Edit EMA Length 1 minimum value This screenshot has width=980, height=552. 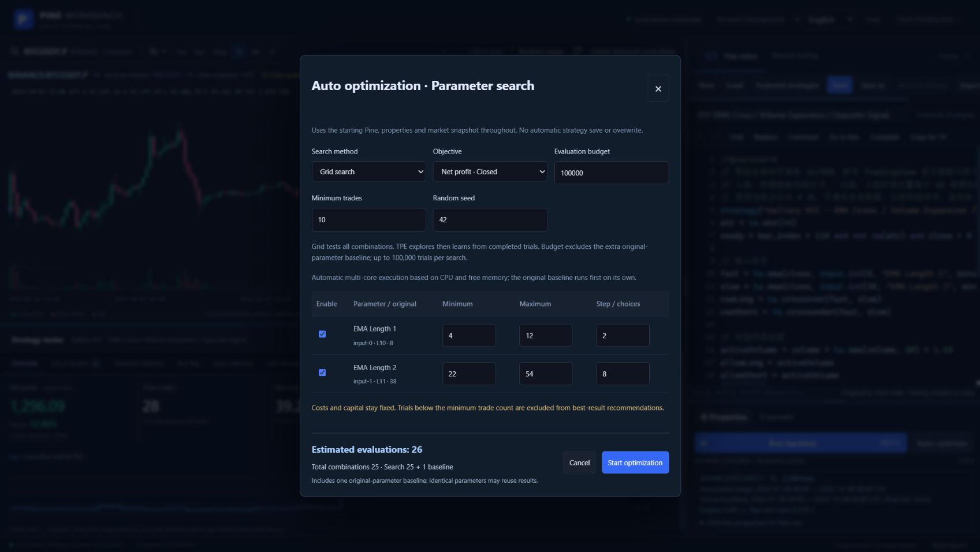[469, 335]
